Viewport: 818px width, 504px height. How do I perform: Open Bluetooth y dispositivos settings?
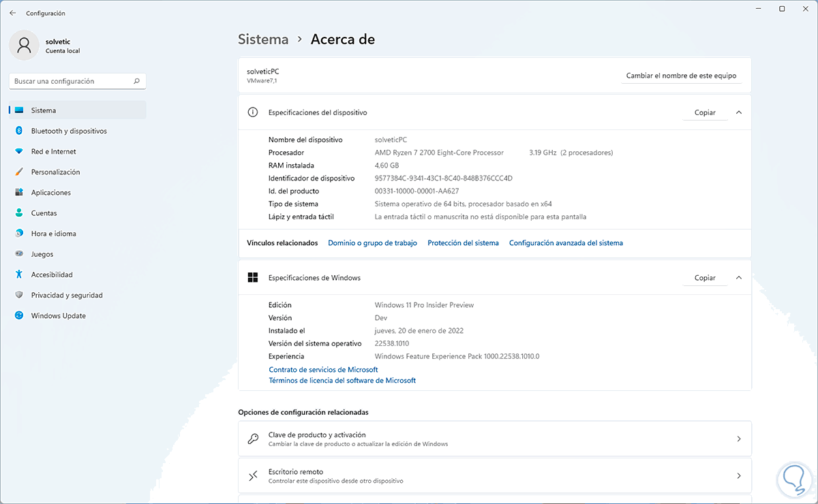(x=68, y=131)
